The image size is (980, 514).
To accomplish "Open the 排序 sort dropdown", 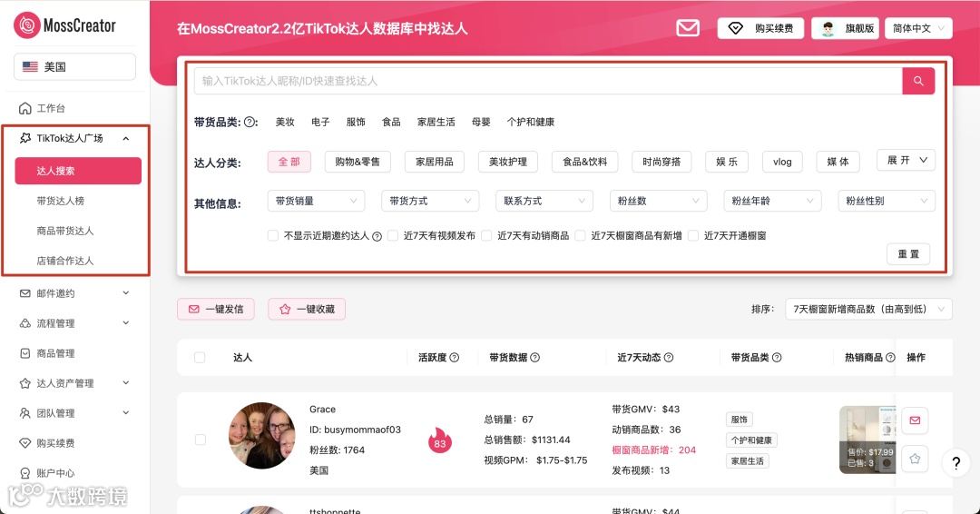I will pyautogui.click(x=868, y=309).
